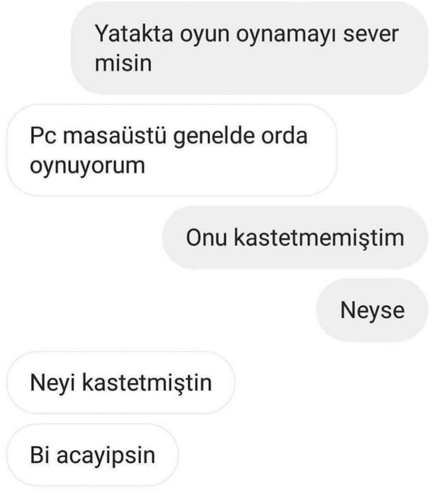Tap the 'Bi acayipsin' message bubble

coord(93,455)
